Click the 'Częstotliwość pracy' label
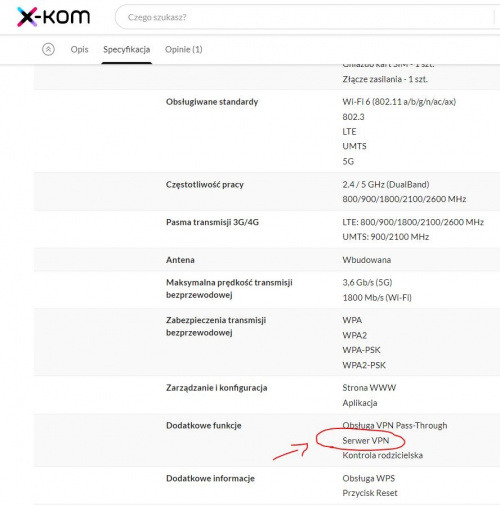 pyautogui.click(x=205, y=184)
